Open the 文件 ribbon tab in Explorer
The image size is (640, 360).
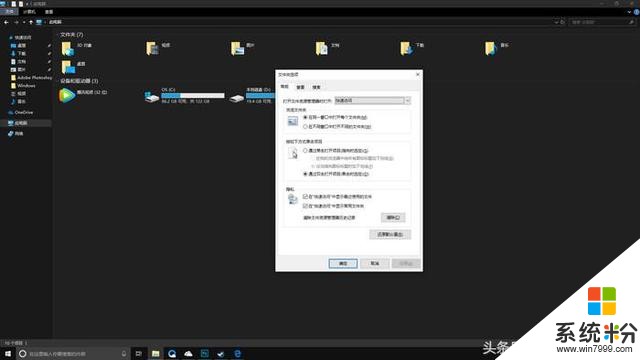pos(9,12)
